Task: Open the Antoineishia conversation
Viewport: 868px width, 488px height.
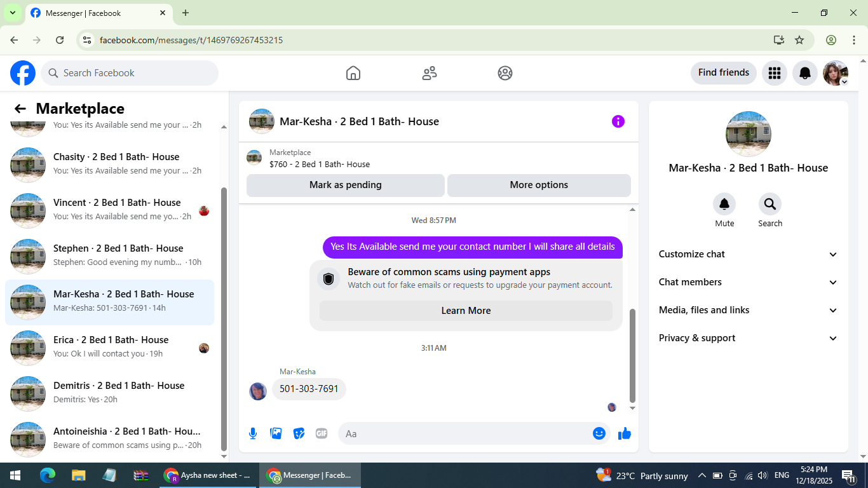Action: (109, 440)
